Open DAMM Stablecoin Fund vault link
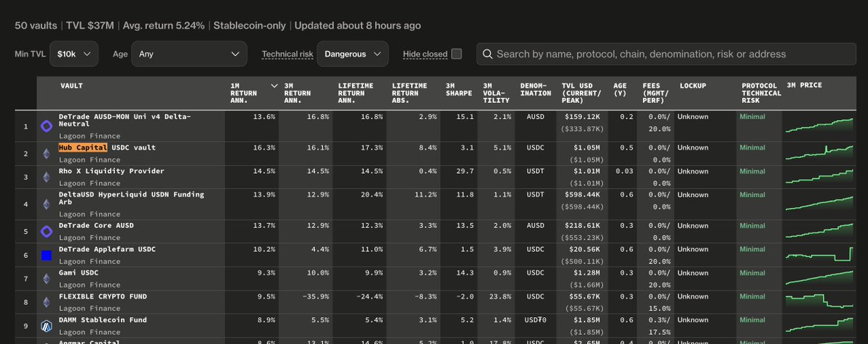Viewport: 868px width, 344px height. (x=103, y=319)
